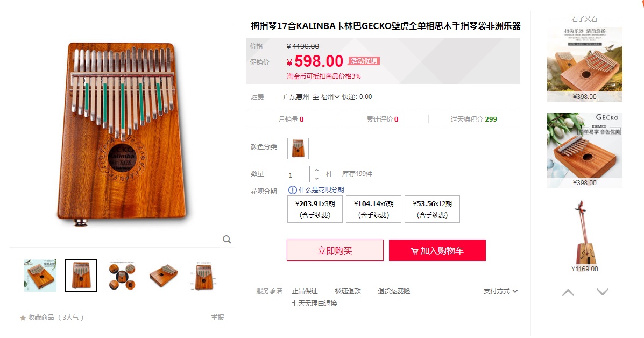The height and width of the screenshot is (338, 644).
Task: Expand the 支付方式 payment methods dropdown
Action: point(501,291)
